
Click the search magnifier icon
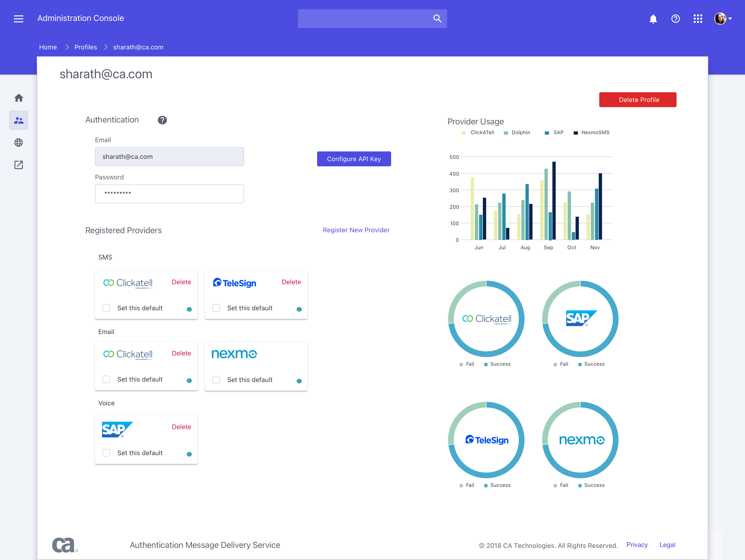[x=437, y=19]
